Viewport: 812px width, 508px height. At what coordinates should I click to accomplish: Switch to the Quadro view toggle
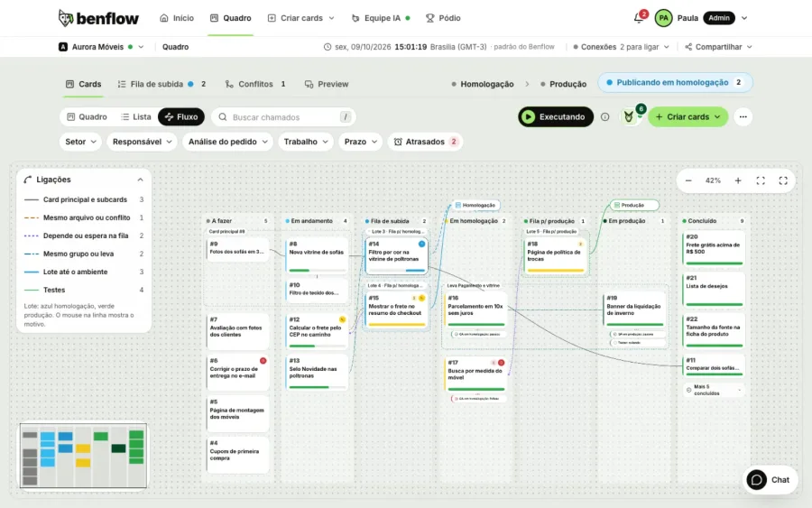(x=87, y=117)
